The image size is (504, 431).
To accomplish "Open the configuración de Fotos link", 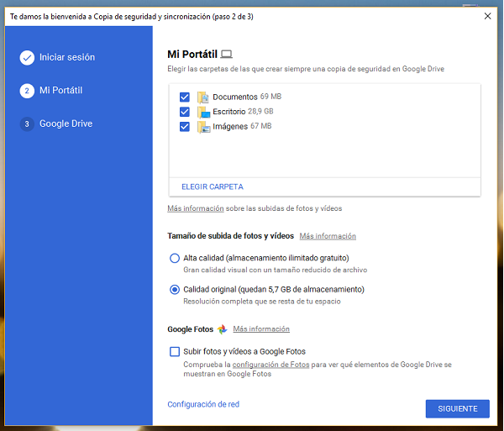I will click(270, 365).
